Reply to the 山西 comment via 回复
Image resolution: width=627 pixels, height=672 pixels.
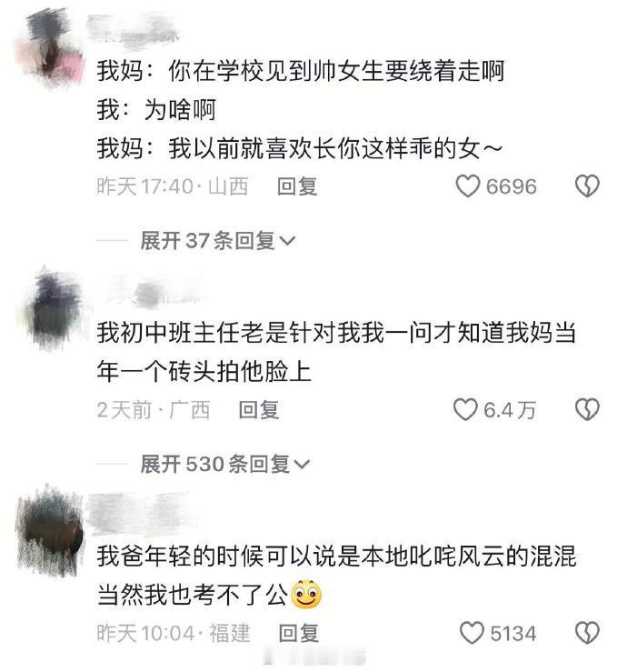point(297,186)
